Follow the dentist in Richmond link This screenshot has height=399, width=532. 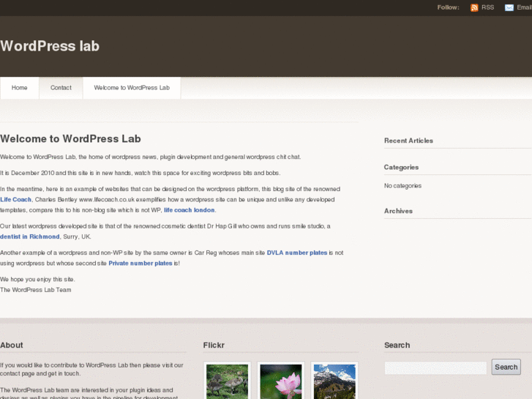coord(30,236)
